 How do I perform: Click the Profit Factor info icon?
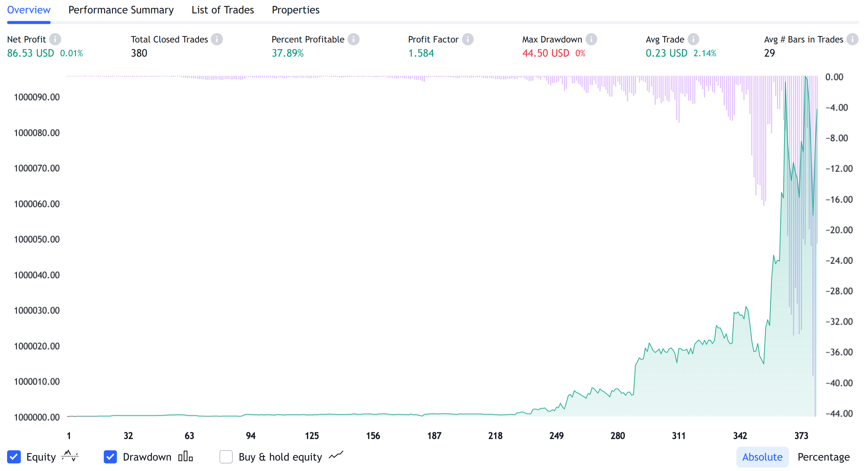(467, 39)
